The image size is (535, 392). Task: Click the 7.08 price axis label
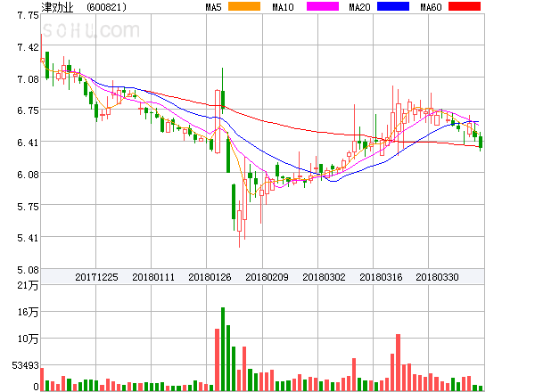[x=28, y=79]
